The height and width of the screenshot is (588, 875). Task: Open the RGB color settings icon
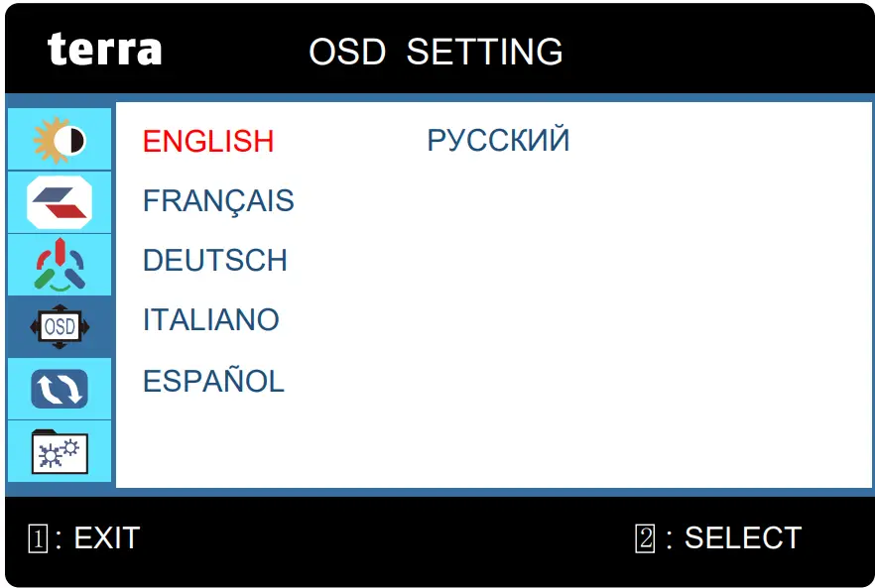[x=60, y=264]
